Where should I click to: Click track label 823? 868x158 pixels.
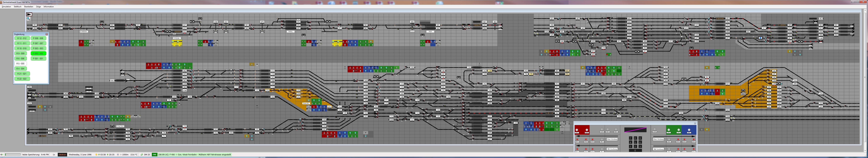point(185,32)
